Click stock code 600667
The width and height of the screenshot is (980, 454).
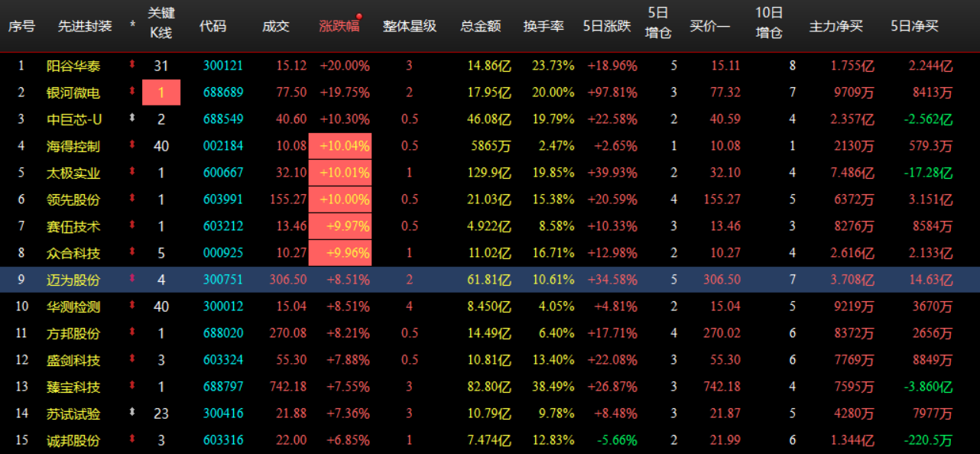[x=223, y=173]
